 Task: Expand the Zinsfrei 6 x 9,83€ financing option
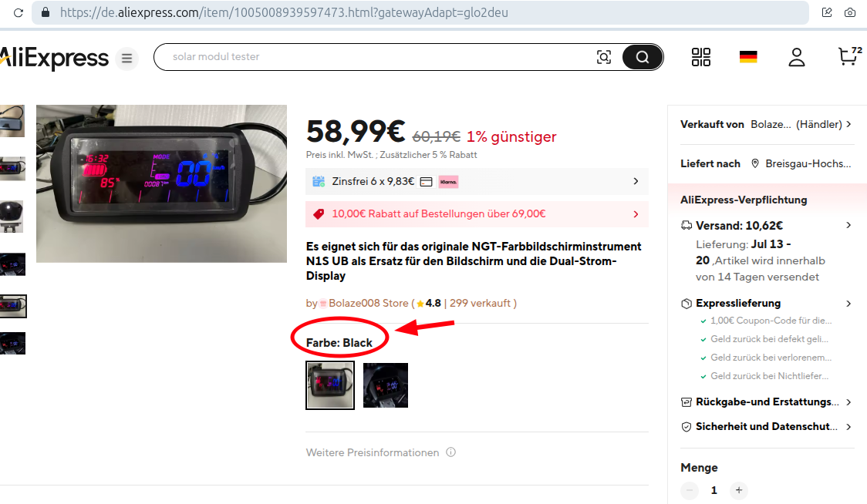coord(477,181)
